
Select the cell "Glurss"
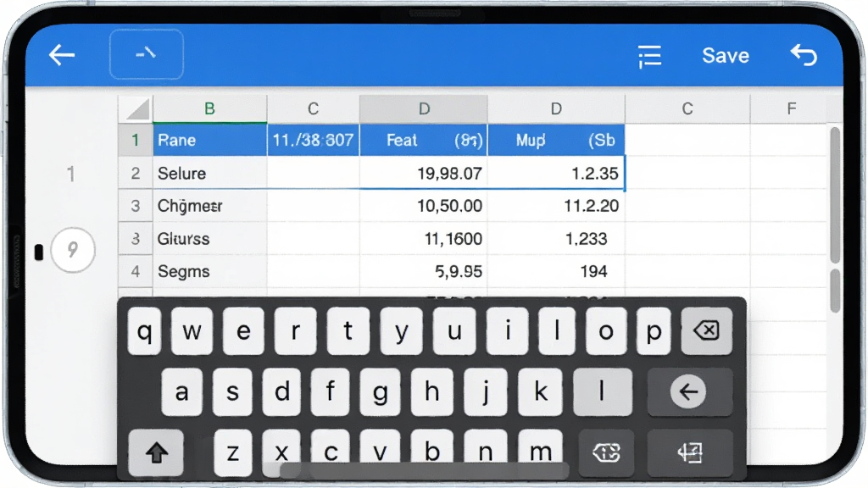[x=210, y=238]
